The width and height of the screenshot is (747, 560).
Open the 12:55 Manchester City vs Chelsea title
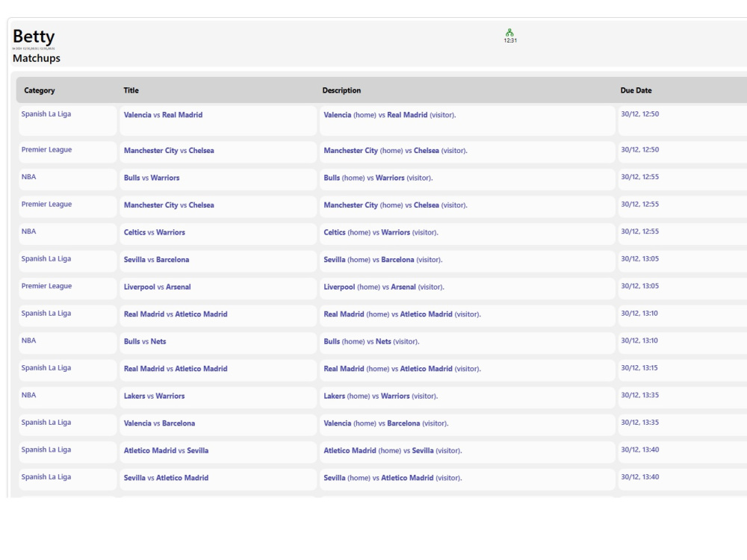pos(169,205)
